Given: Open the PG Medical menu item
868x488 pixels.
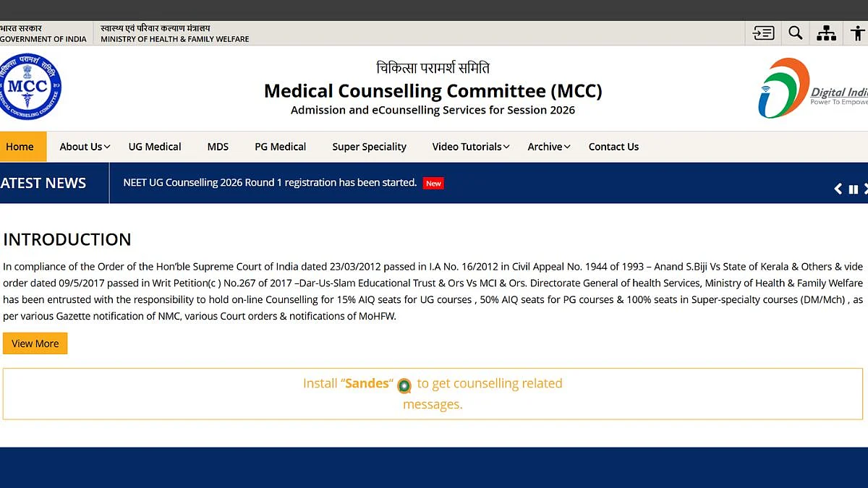Looking at the screenshot, I should tap(281, 147).
